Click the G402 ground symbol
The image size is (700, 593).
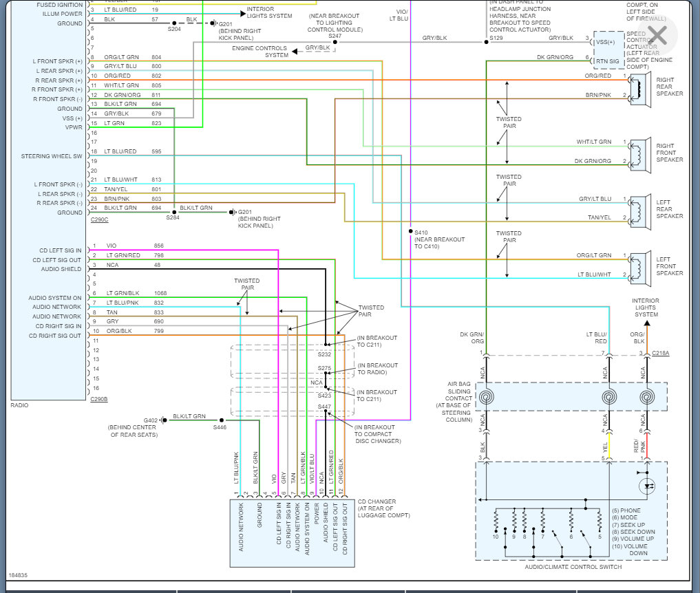point(164,420)
